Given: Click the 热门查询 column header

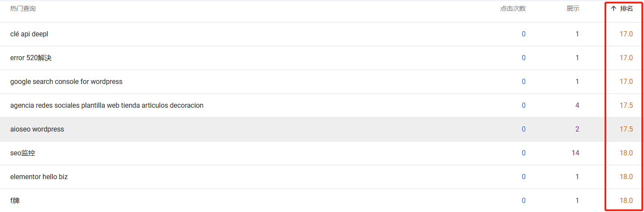Looking at the screenshot, I should click(23, 9).
